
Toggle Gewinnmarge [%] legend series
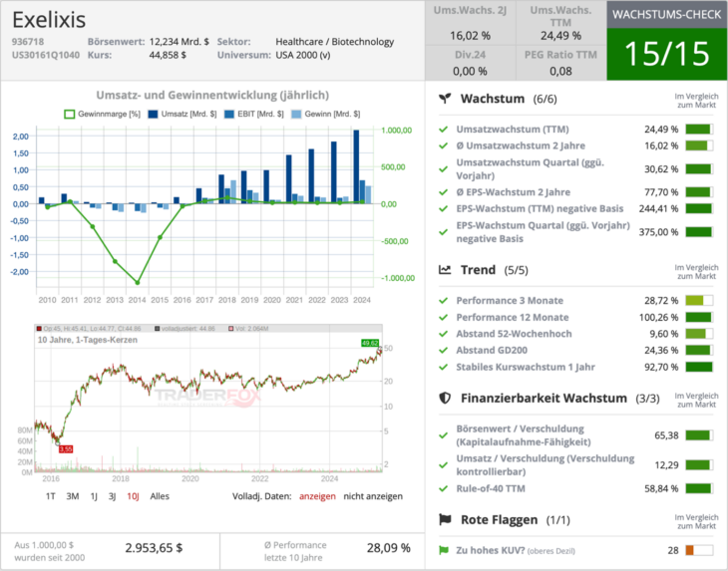pyautogui.click(x=102, y=115)
